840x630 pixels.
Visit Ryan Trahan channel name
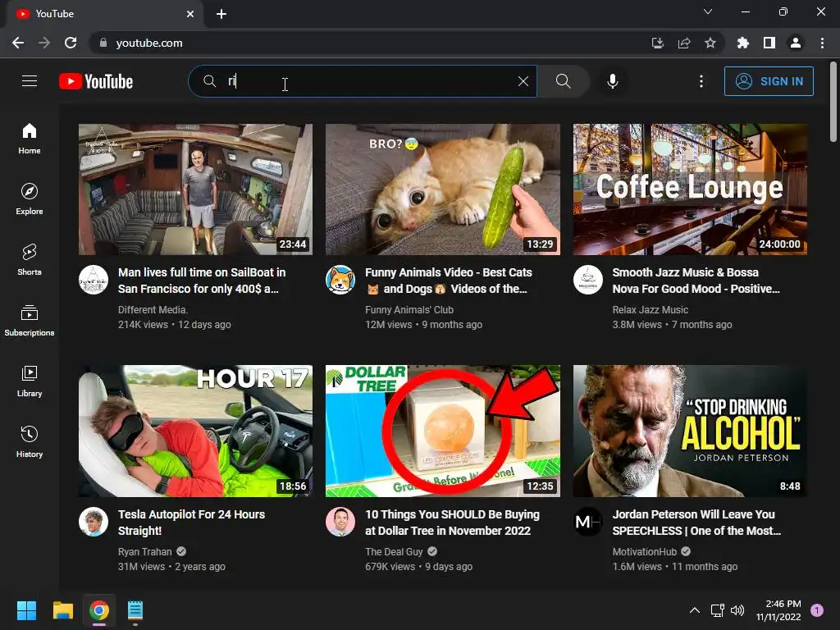coord(144,551)
